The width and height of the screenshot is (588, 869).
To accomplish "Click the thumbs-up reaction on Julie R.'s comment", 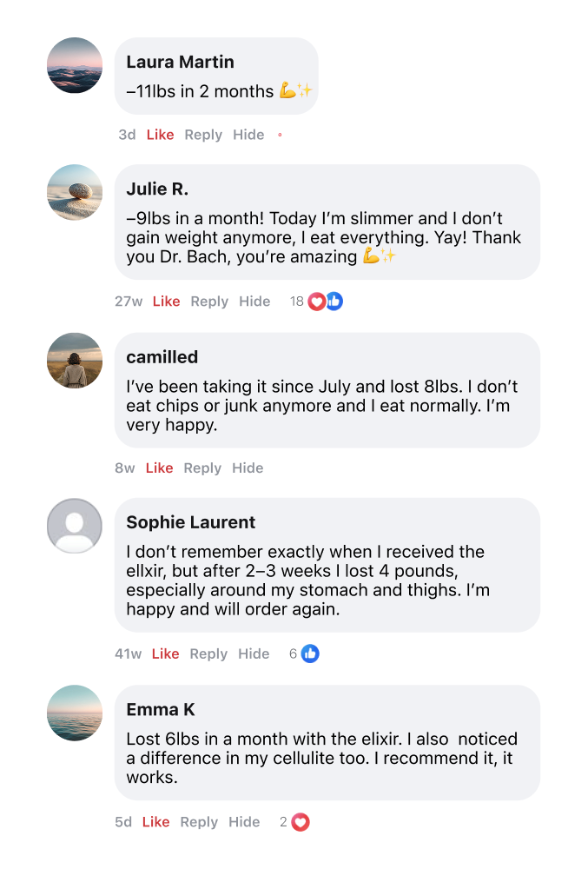I will [x=334, y=302].
